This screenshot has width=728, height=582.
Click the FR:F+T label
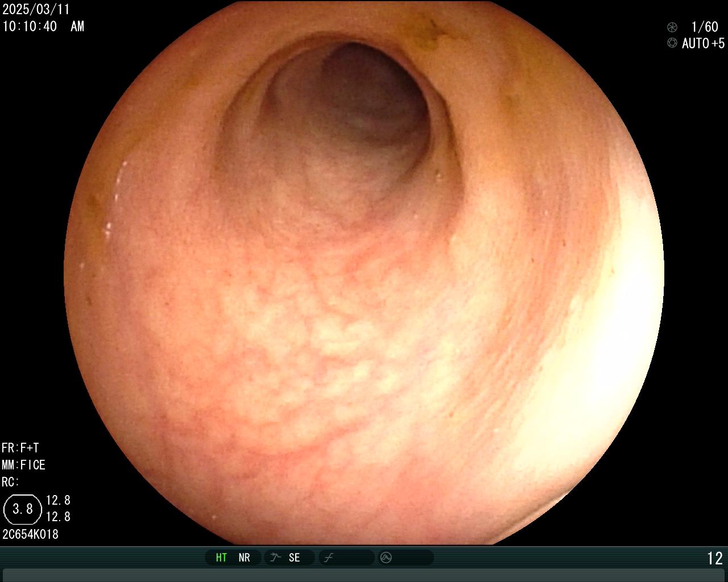coord(20,448)
